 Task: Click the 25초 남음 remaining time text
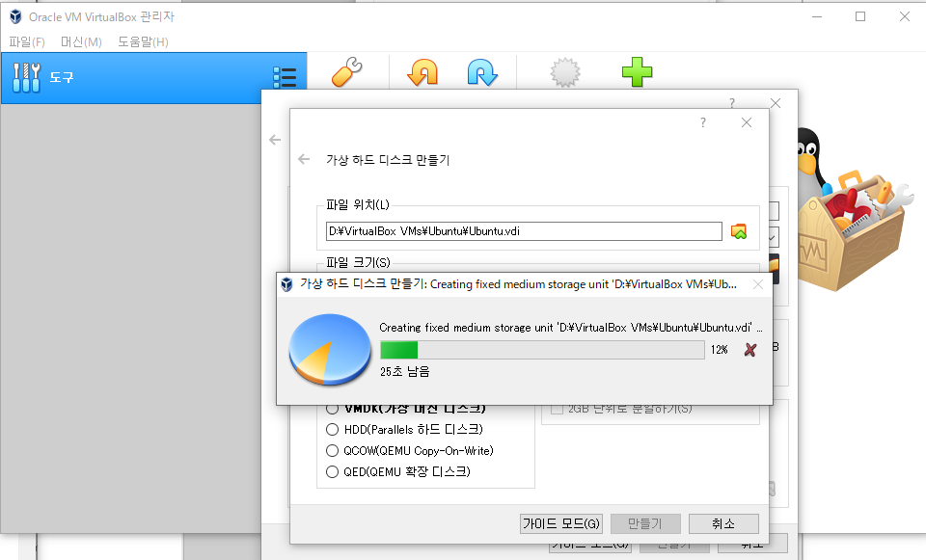tap(404, 372)
